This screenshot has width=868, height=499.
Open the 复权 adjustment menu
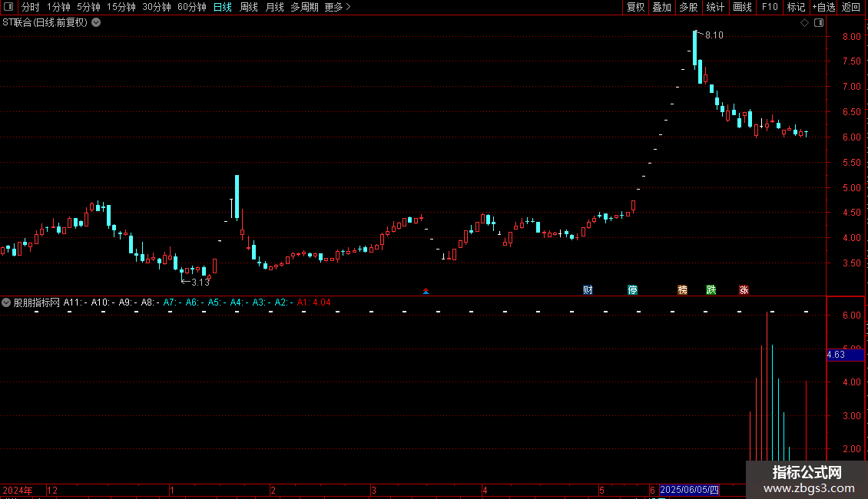(635, 7)
